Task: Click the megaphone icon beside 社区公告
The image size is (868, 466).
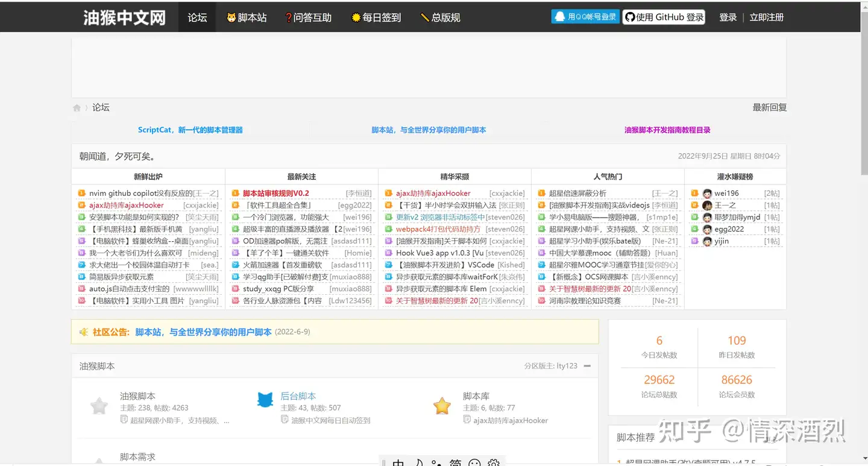Action: [84, 332]
